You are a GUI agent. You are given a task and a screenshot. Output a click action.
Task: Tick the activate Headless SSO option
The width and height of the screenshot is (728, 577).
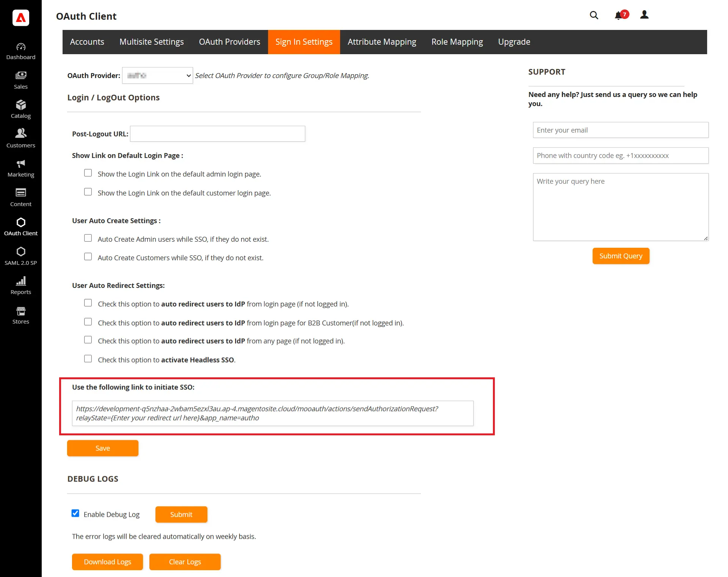click(x=88, y=359)
